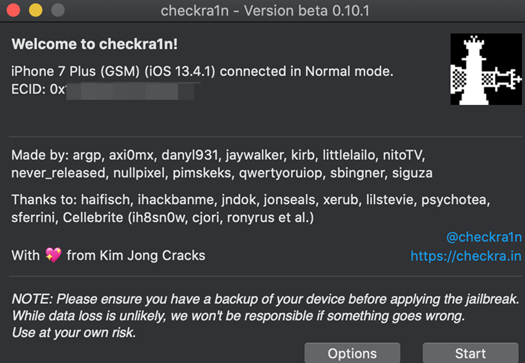The image size is (525, 363).
Task: Open the @checkra1n Twitter link
Action: point(484,237)
